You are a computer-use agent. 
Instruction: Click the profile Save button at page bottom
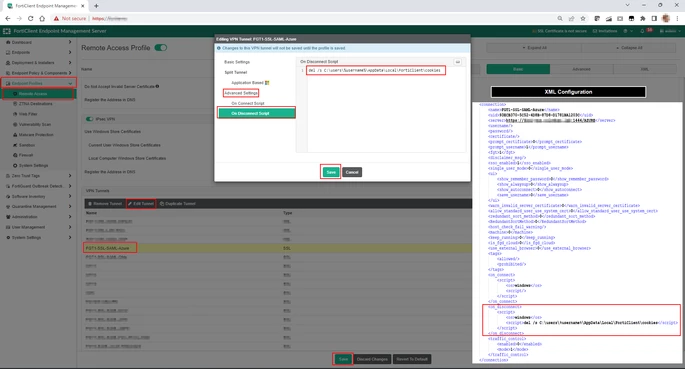point(343,359)
